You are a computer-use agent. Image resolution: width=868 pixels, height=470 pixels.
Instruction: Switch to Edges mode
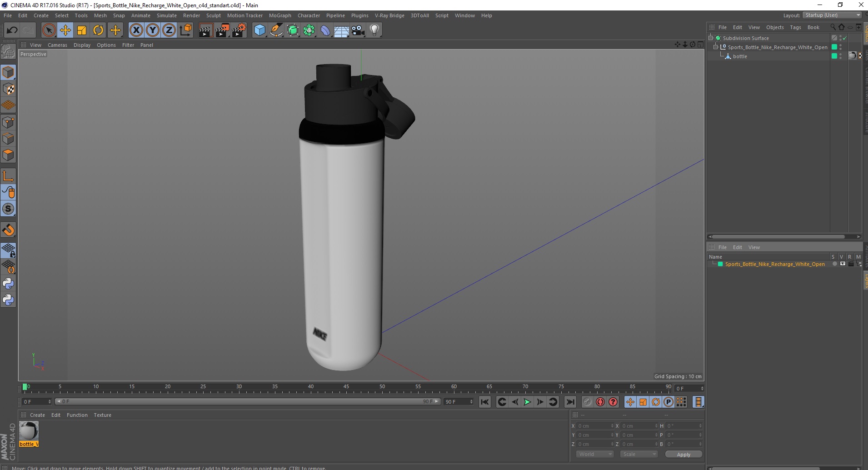point(8,139)
